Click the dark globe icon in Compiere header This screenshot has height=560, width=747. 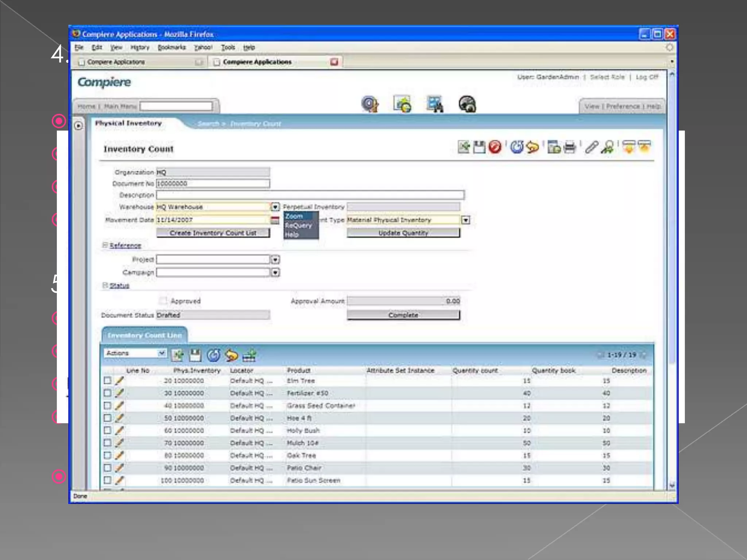[x=467, y=104]
